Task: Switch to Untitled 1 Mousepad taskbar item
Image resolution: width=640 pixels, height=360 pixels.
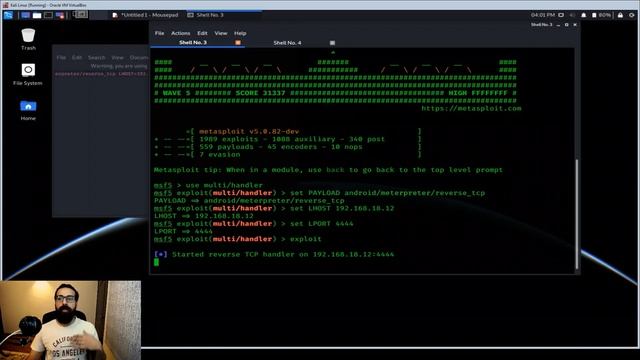Action: point(146,15)
